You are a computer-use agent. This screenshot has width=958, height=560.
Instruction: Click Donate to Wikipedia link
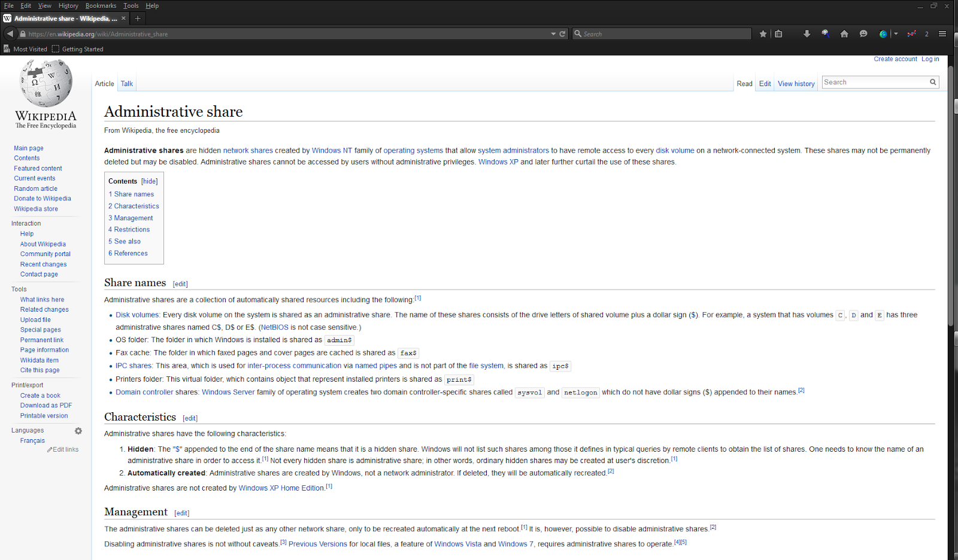43,199
